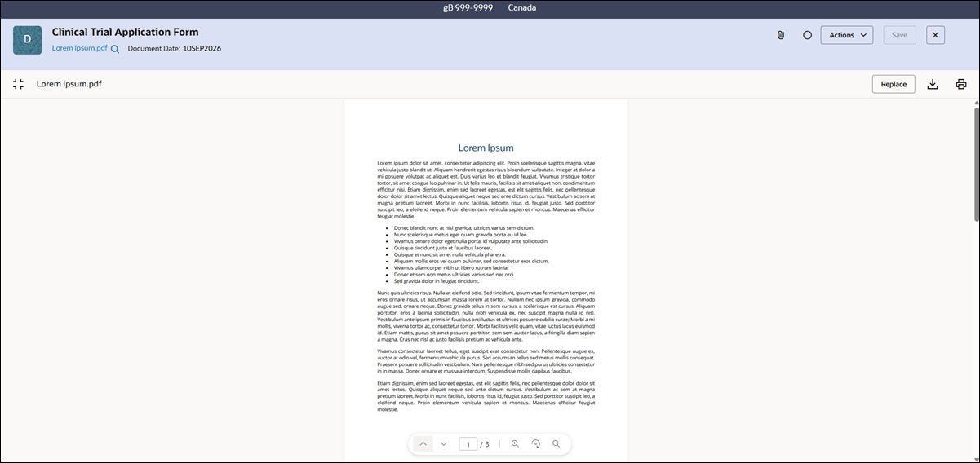Click the Lorem Ipsum heading in the PDF page
The width and height of the screenshot is (980, 463).
tap(486, 148)
